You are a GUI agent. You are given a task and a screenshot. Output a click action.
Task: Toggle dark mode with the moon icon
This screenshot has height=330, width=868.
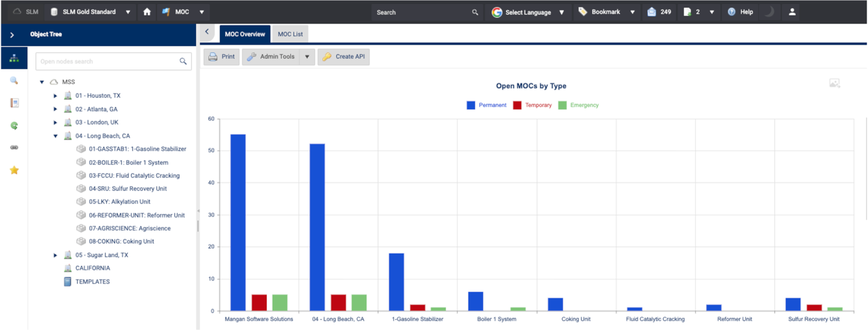[768, 12]
